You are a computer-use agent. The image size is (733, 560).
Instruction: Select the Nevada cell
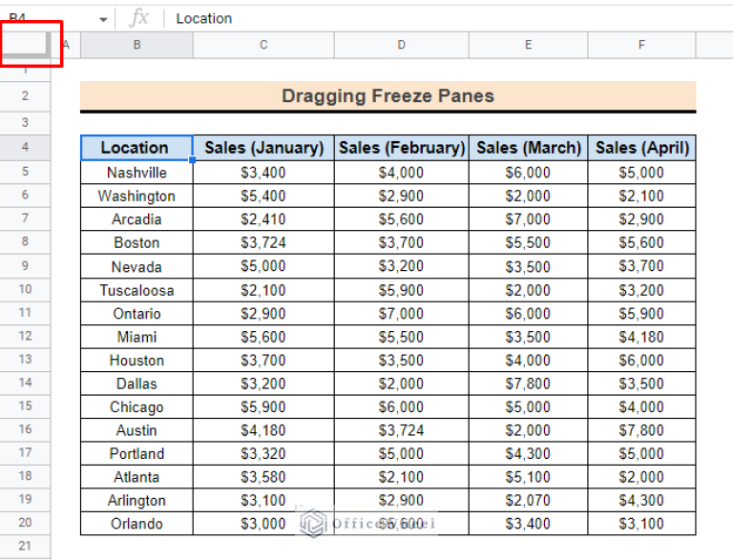pyautogui.click(x=136, y=266)
